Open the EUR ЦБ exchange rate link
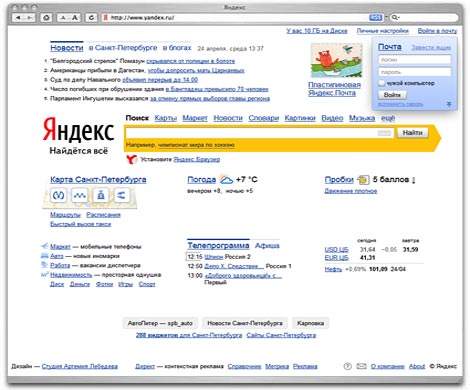 click(336, 258)
